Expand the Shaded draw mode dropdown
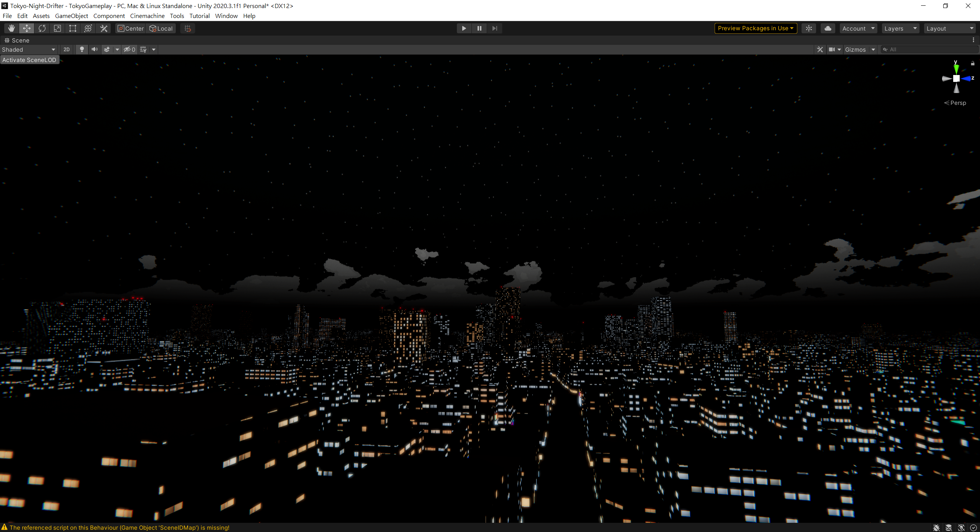 [29, 49]
